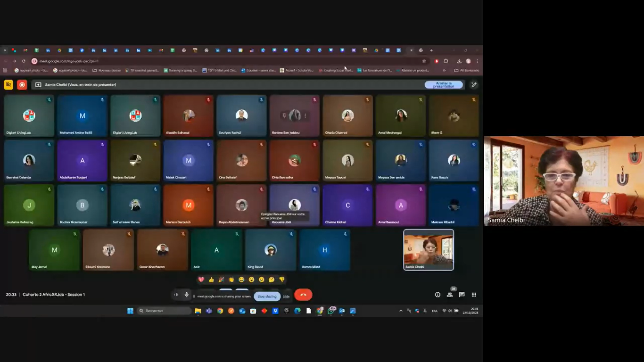
Task: Open the Windows Start menu
Action: coord(130,311)
